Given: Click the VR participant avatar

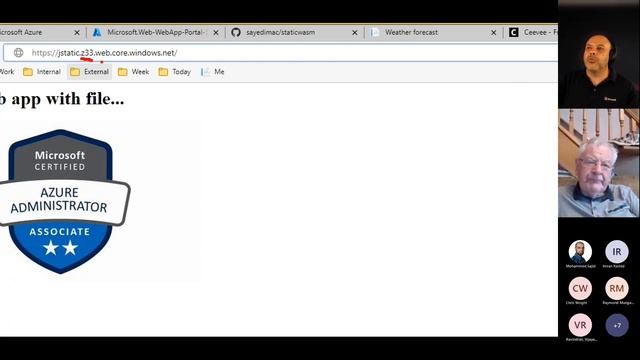Looking at the screenshot, I should point(580,325).
